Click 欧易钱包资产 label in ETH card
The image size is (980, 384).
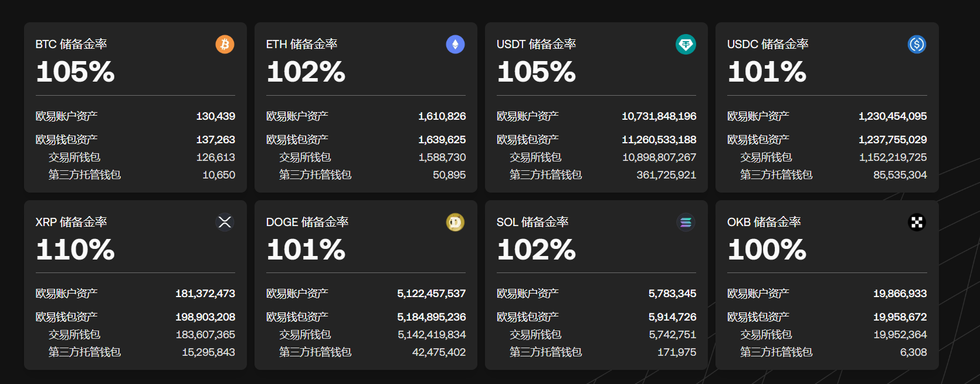point(297,140)
